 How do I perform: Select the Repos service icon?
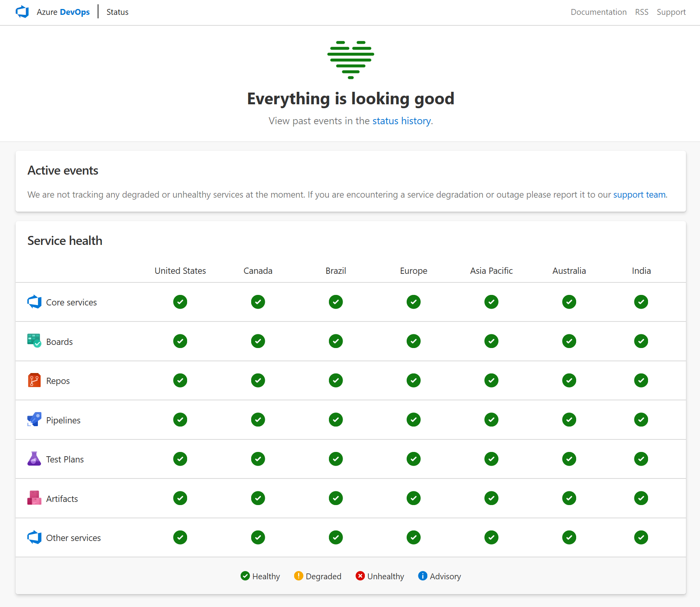34,380
